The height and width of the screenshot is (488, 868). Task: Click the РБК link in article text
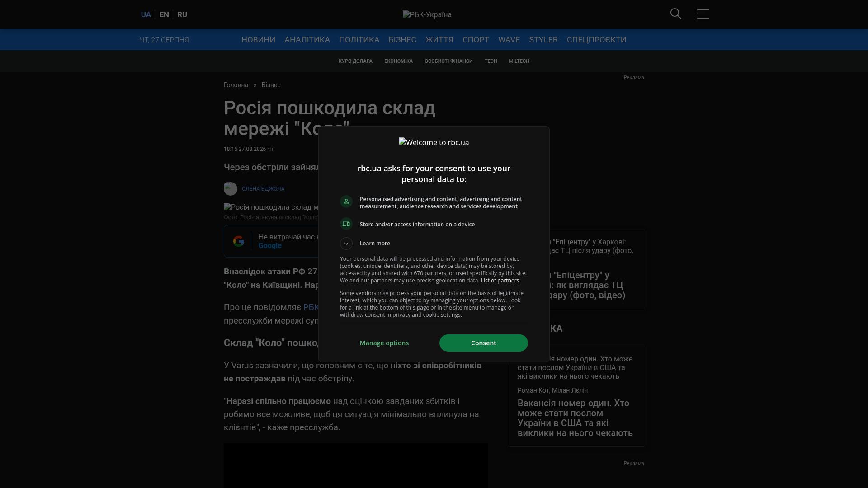click(x=311, y=307)
